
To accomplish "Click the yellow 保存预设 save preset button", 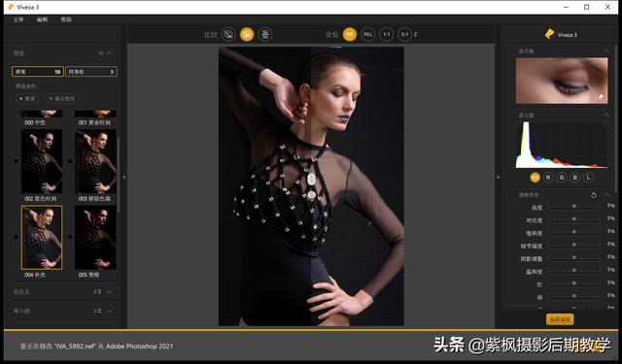I will pyautogui.click(x=560, y=319).
